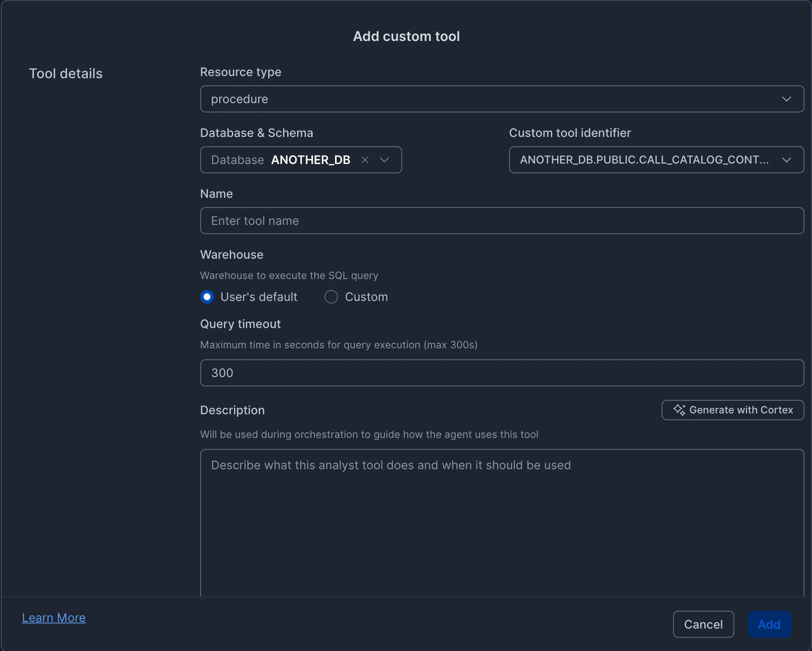Click the Enter tool name field

502,220
